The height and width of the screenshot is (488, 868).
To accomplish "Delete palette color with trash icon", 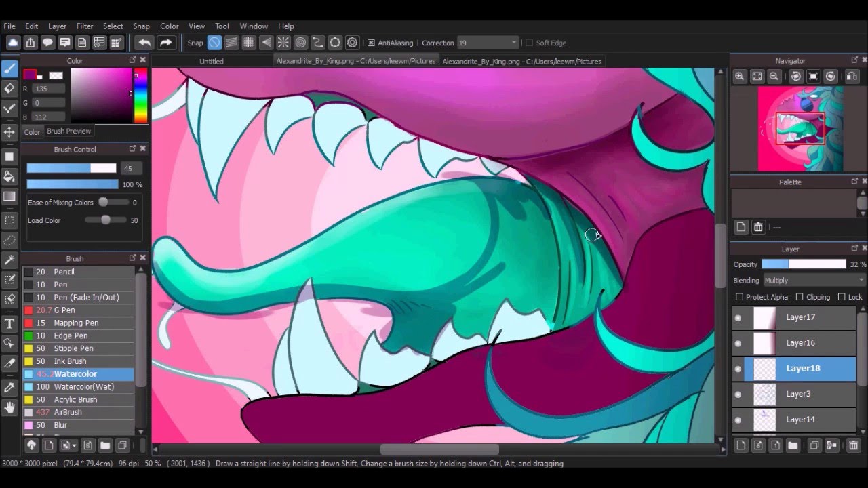I will coord(758,227).
